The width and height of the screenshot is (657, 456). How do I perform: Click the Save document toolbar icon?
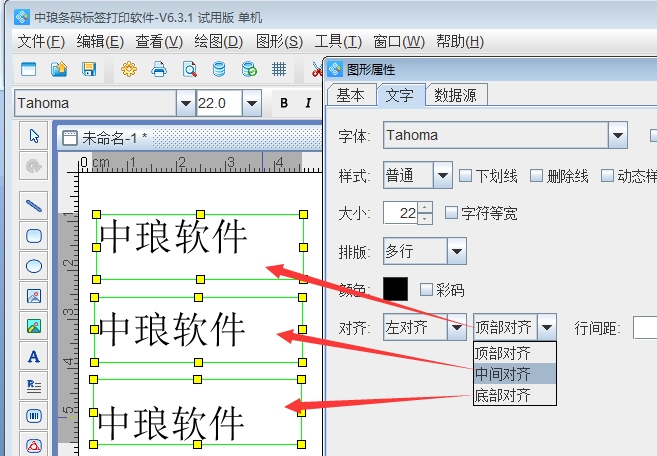coord(89,69)
